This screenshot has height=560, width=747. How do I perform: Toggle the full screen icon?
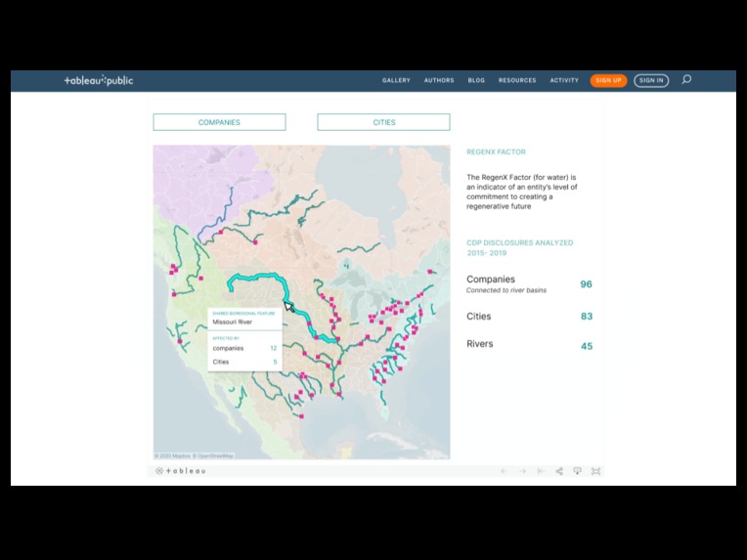(x=595, y=471)
